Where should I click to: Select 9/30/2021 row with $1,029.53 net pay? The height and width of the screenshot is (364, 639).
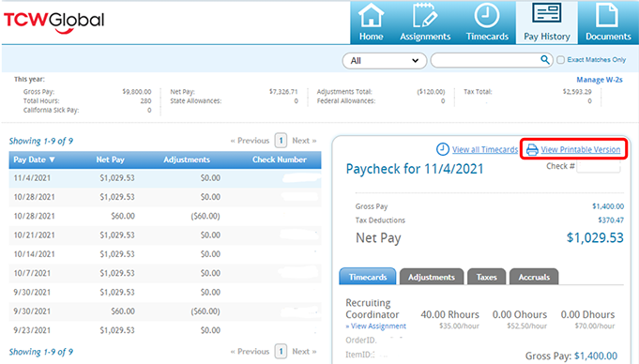coord(165,293)
